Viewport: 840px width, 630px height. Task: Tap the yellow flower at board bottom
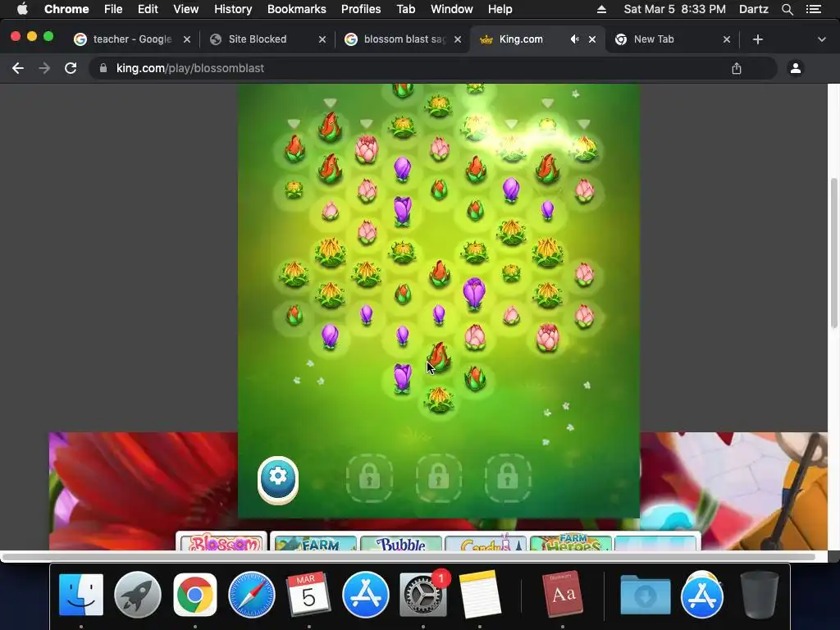click(439, 399)
